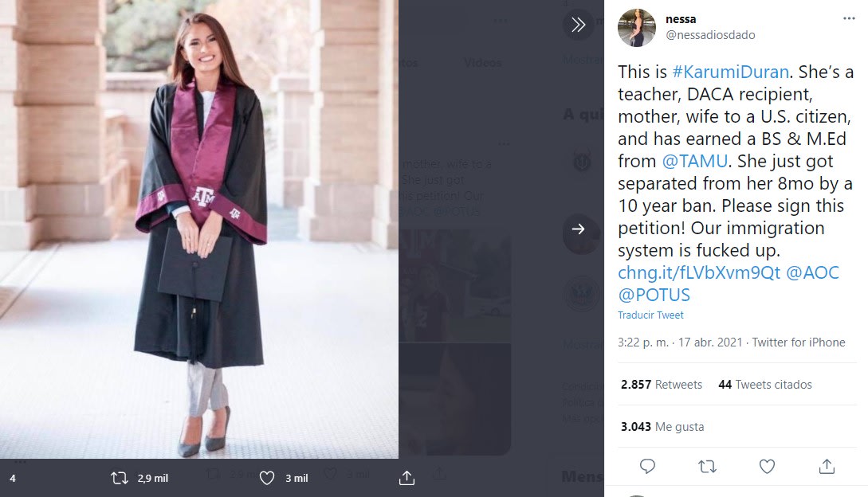Collapse the tweet sidebar with double chevron
The image size is (868, 497).
[x=579, y=25]
